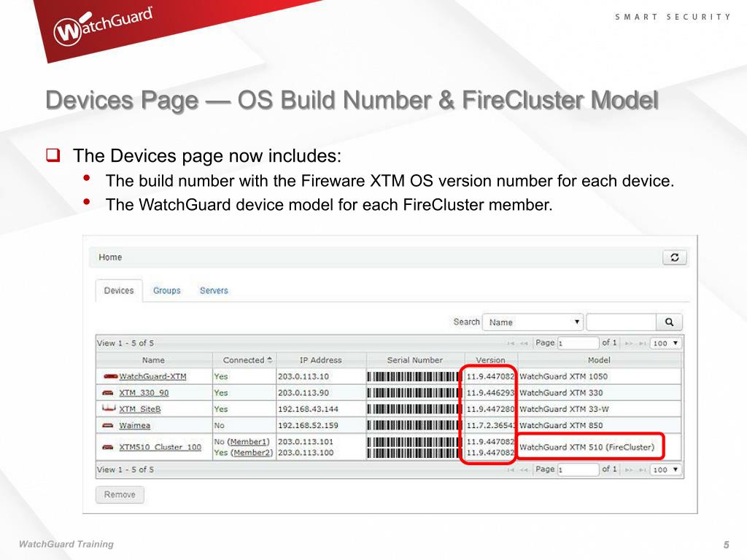747x560 pixels.
Task: Switch to the Servers tab
Action: (x=214, y=290)
